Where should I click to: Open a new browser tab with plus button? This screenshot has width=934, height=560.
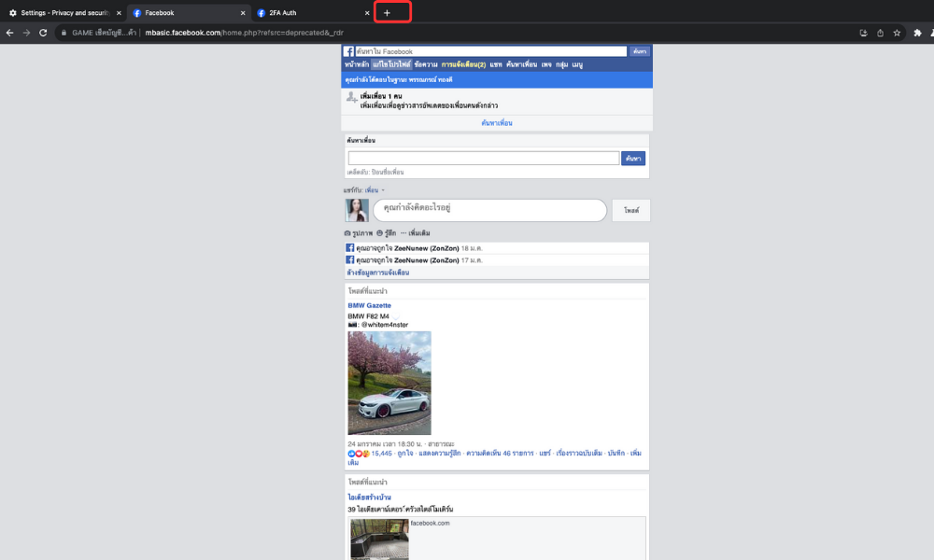(387, 12)
